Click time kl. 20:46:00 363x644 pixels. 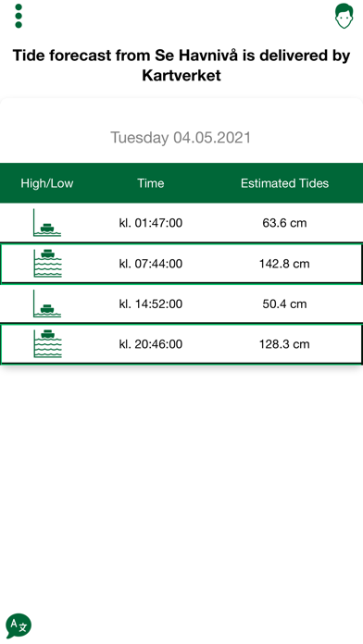click(x=150, y=344)
